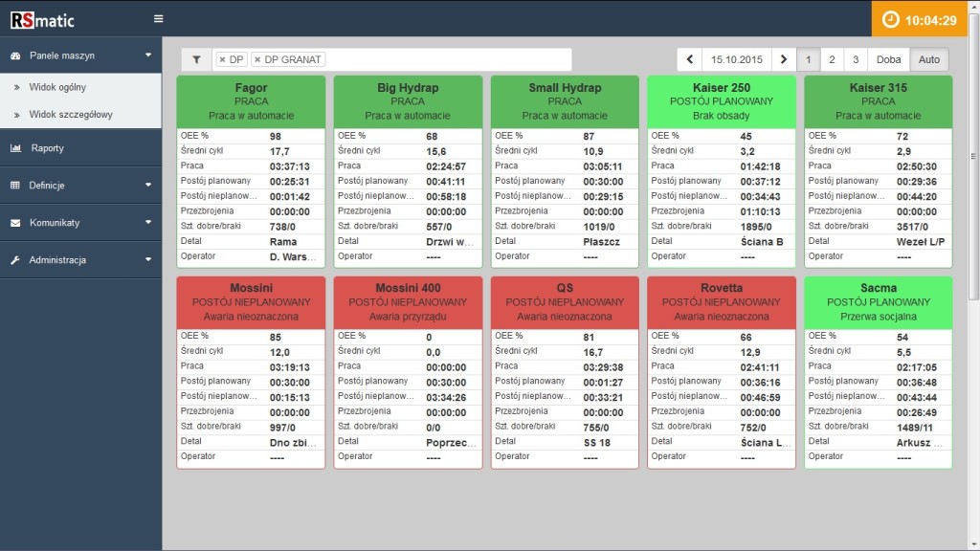Click Rovetta detail Ściana L…

766,442
